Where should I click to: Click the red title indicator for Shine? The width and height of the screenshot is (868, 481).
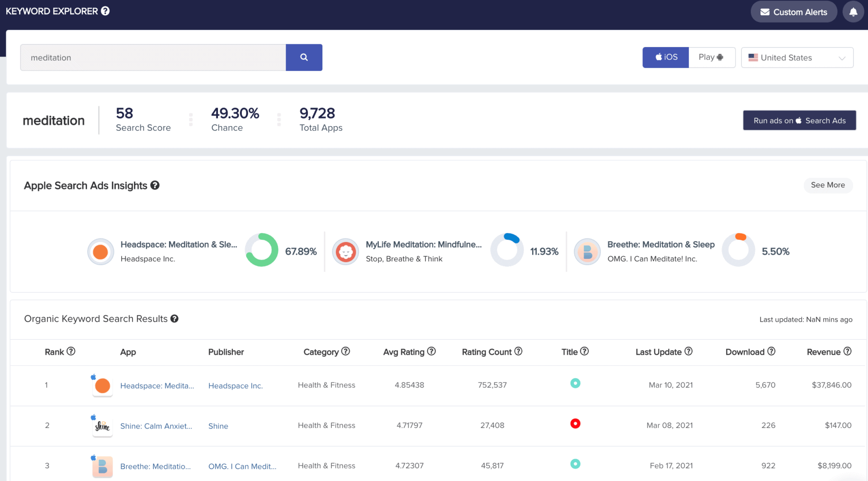click(x=575, y=424)
